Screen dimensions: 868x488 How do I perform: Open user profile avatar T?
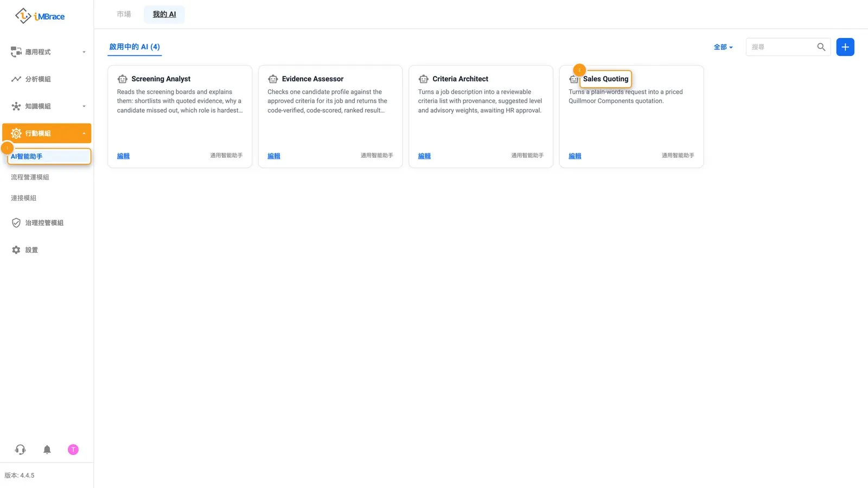tap(73, 450)
